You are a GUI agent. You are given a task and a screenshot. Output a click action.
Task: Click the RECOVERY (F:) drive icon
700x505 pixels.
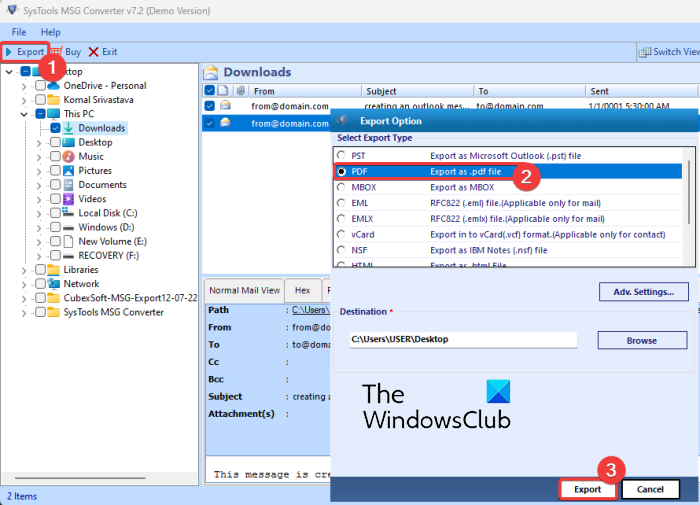69,256
